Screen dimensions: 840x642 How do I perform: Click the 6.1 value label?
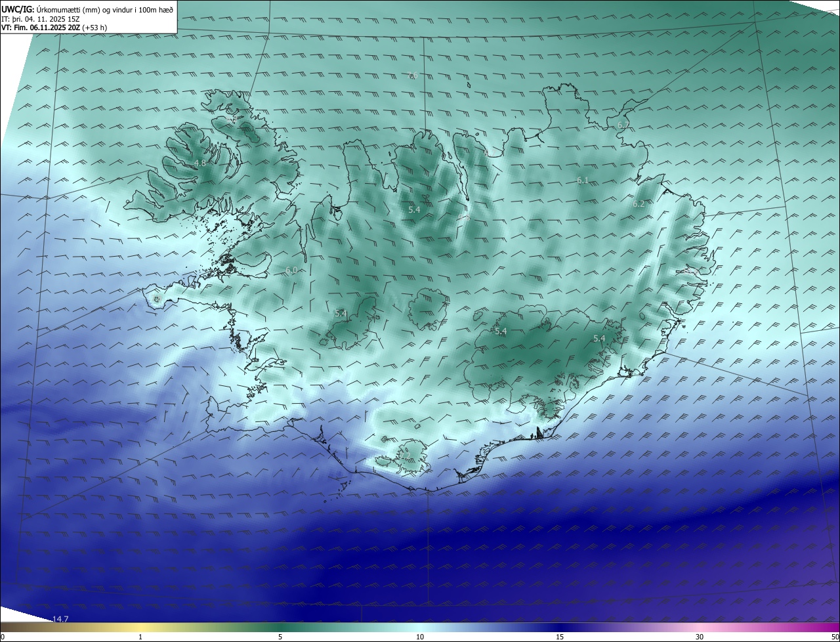point(583,181)
